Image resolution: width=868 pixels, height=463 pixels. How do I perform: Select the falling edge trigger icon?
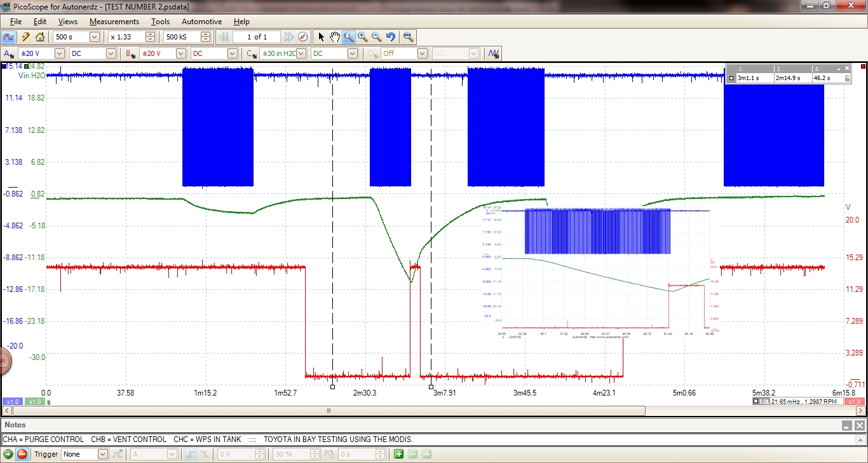point(205,454)
